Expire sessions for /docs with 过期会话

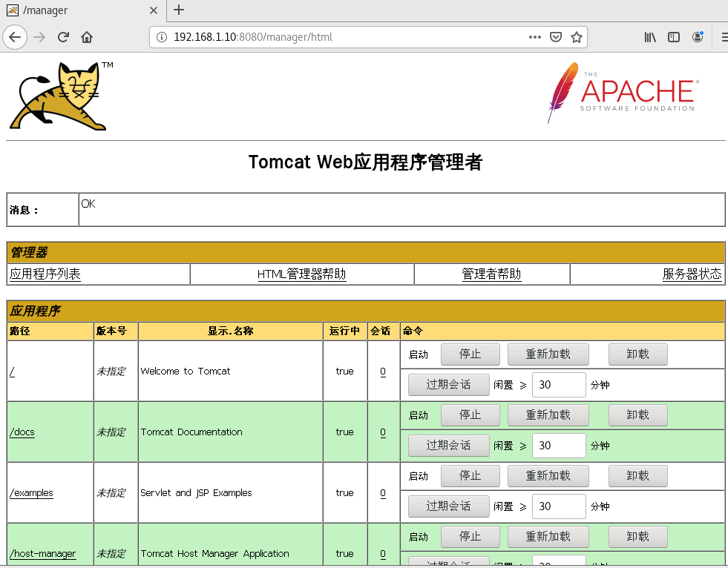coord(448,446)
